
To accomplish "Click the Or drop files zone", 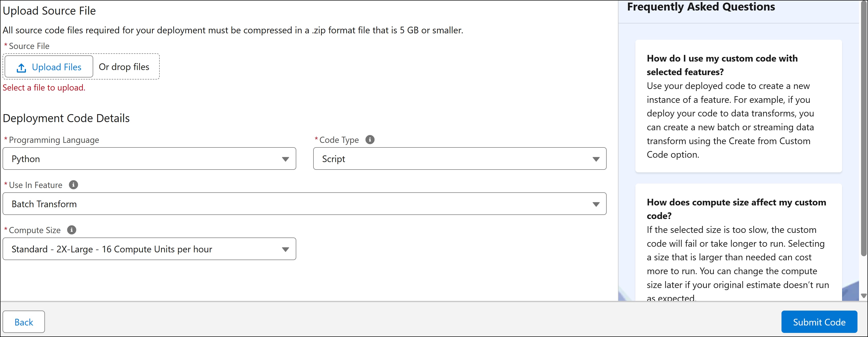I will coord(124,67).
